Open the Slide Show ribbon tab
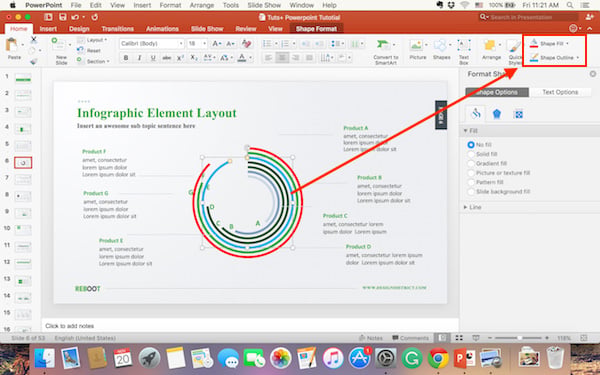 point(207,29)
